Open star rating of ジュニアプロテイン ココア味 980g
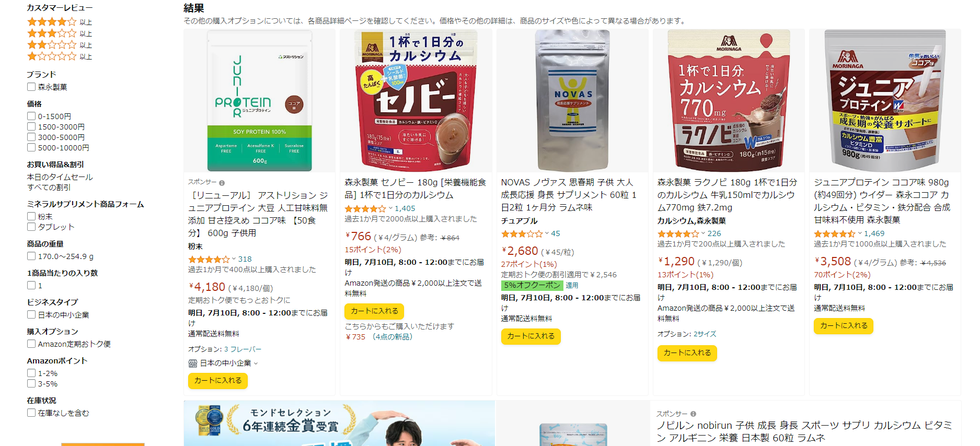 coord(834,234)
